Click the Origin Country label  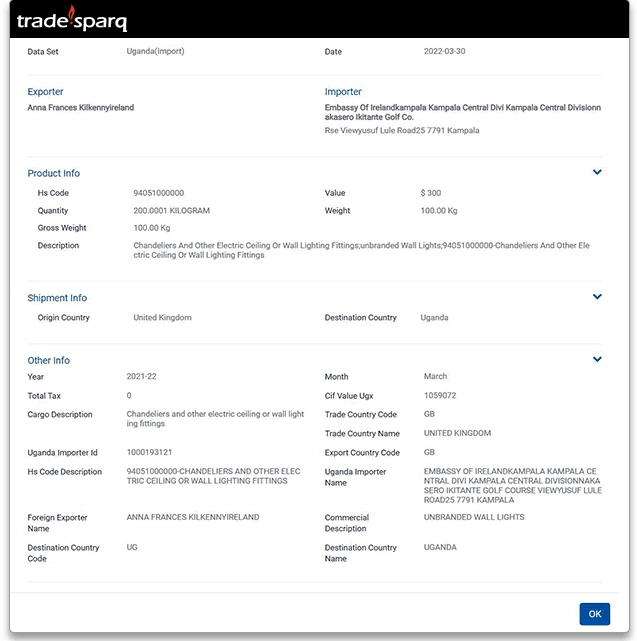(x=63, y=318)
